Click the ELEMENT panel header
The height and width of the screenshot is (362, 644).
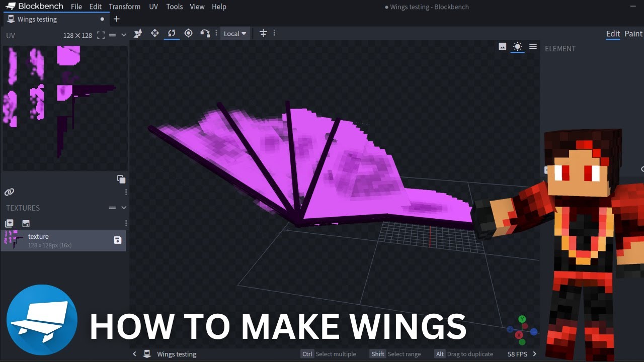[x=560, y=49]
